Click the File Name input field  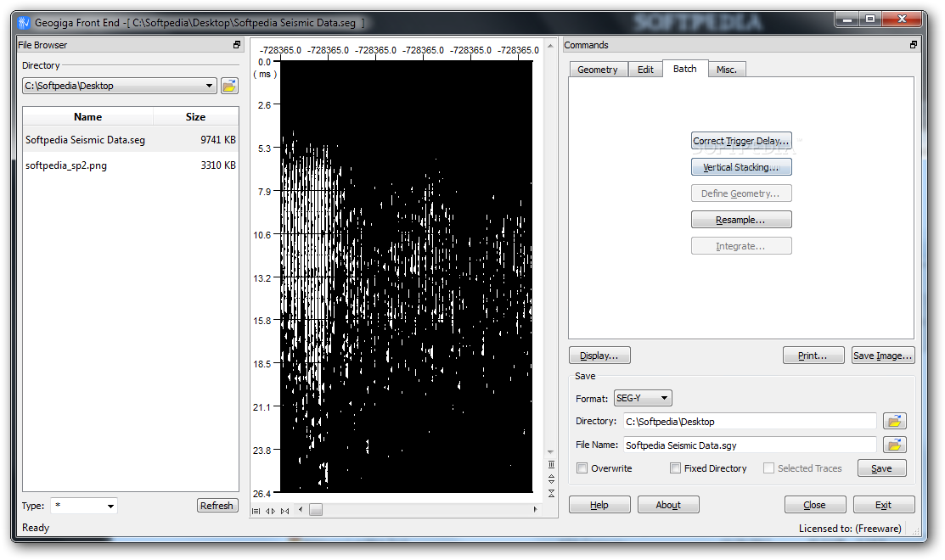click(x=751, y=445)
